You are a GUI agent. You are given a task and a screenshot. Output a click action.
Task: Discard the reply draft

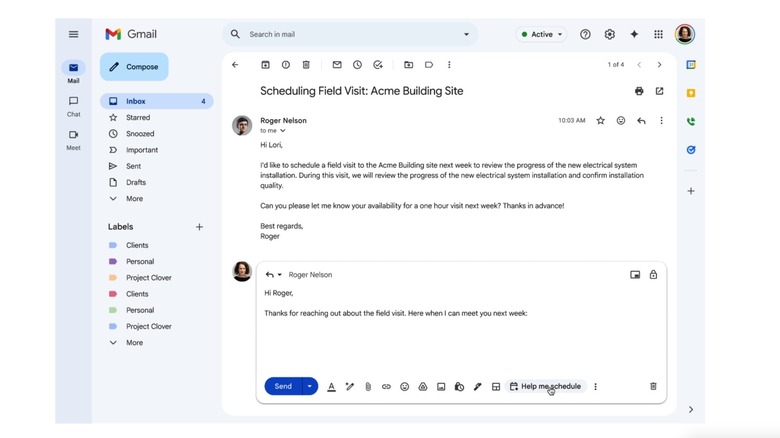click(x=653, y=387)
